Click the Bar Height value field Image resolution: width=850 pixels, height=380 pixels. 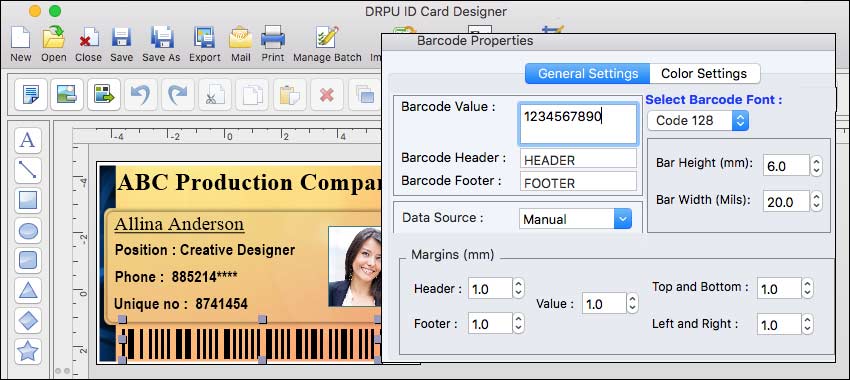[786, 165]
